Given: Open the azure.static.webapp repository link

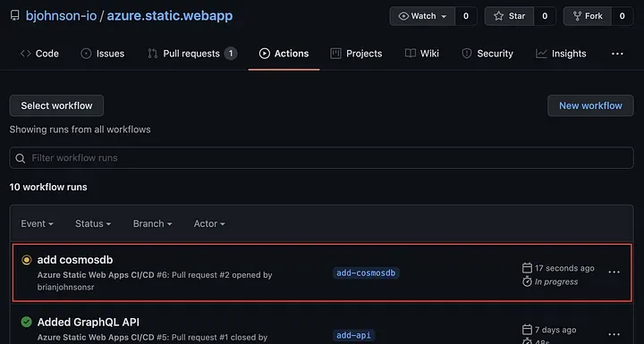Looking at the screenshot, I should click(x=170, y=15).
